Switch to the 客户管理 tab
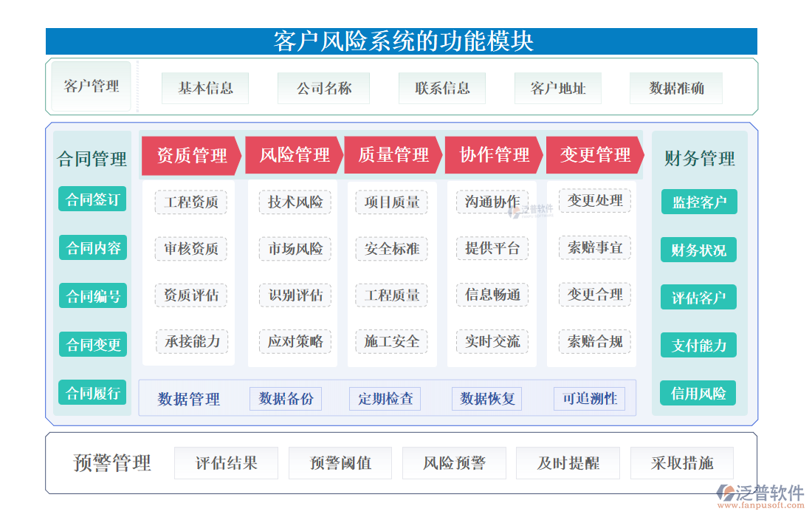This screenshot has height=517, width=812. [x=90, y=86]
